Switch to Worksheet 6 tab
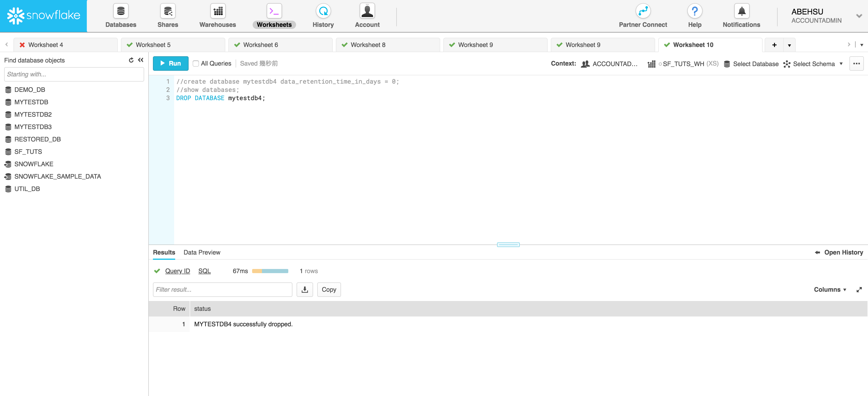 tap(280, 45)
